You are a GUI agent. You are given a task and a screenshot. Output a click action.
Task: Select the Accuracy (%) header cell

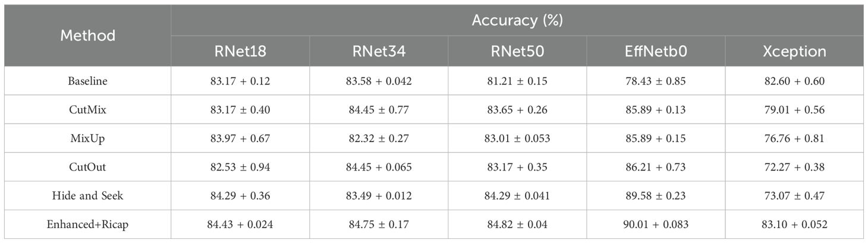click(x=517, y=21)
